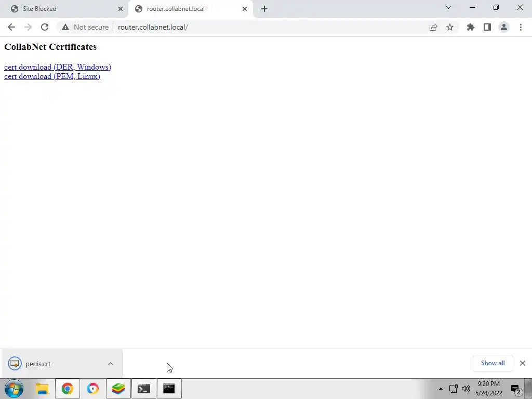Click the CollabNet Certificates heading

click(50, 47)
